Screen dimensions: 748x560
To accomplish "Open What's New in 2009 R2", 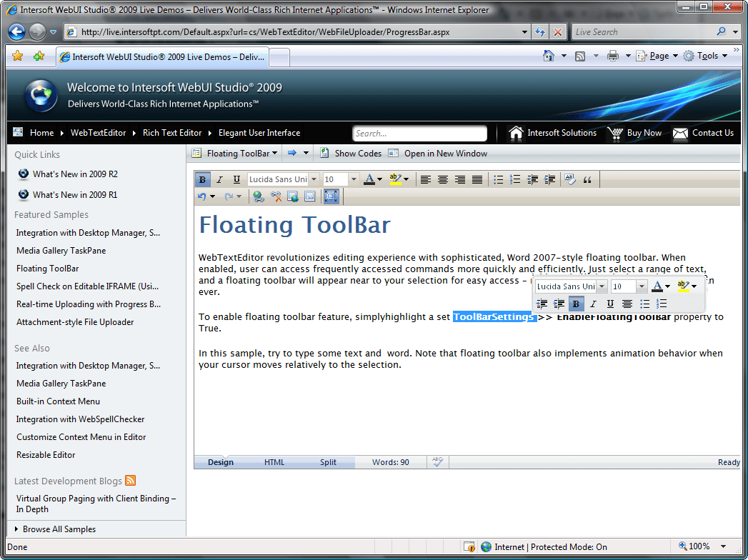I will [x=76, y=174].
